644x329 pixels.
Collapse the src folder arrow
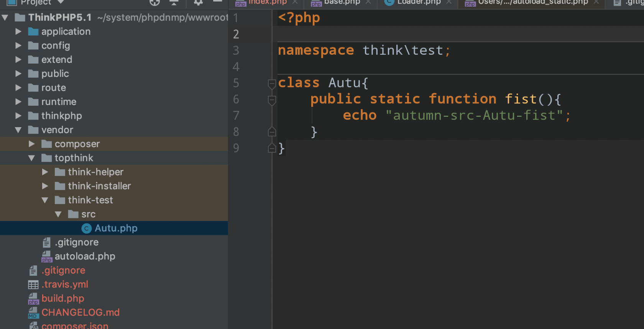click(x=58, y=214)
